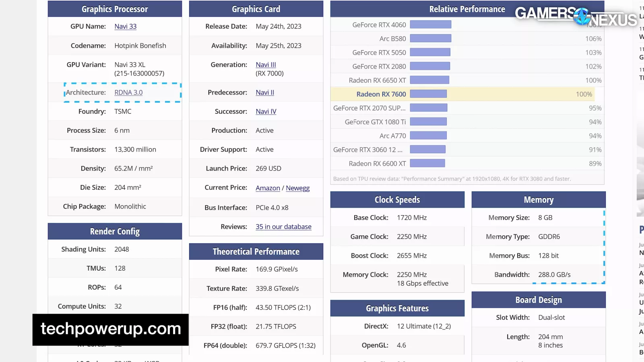Check current price on Amazon

(x=268, y=188)
